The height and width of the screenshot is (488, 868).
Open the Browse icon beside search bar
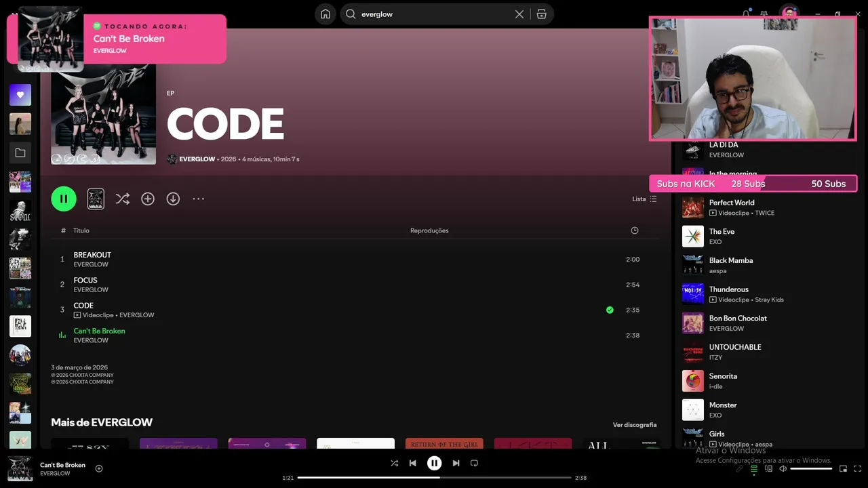pyautogui.click(x=541, y=14)
